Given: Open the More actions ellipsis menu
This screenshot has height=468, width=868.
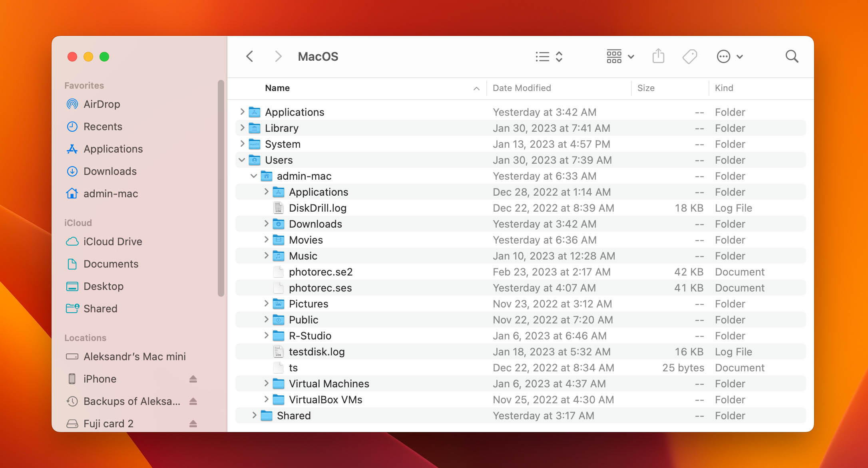Looking at the screenshot, I should [x=730, y=57].
